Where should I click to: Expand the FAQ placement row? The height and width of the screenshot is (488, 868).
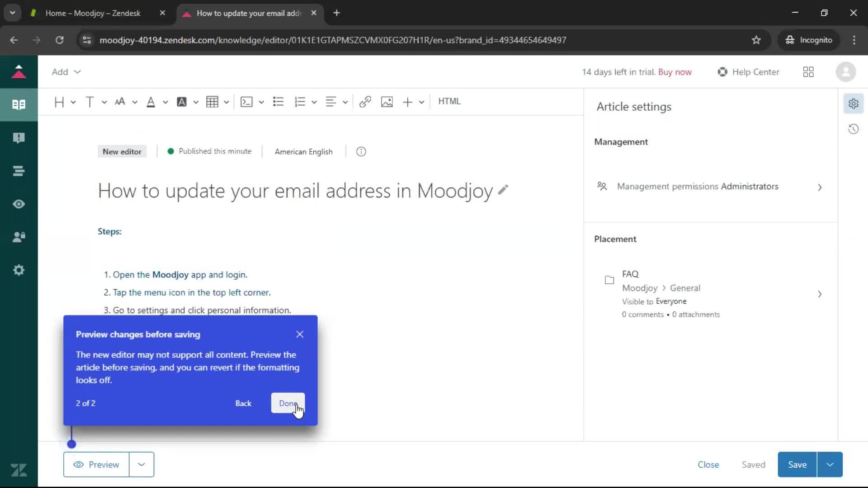(710, 294)
